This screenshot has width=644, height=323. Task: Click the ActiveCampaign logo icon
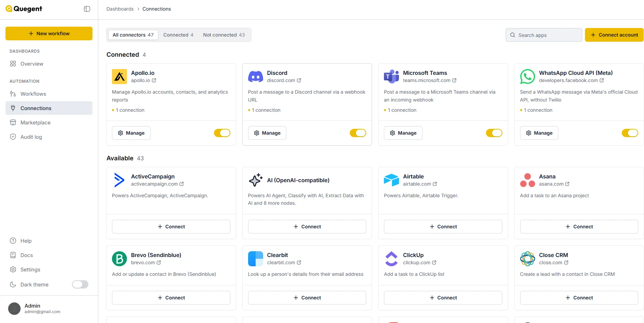click(x=119, y=180)
